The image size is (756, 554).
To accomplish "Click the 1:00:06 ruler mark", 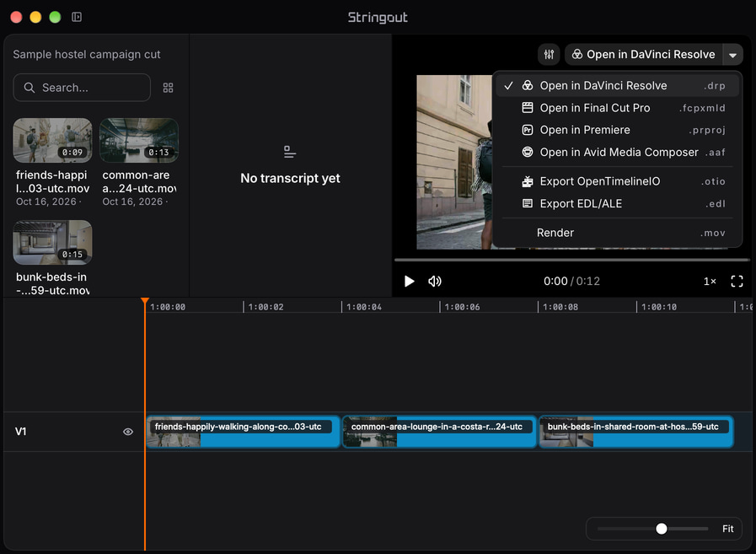I will tap(462, 307).
